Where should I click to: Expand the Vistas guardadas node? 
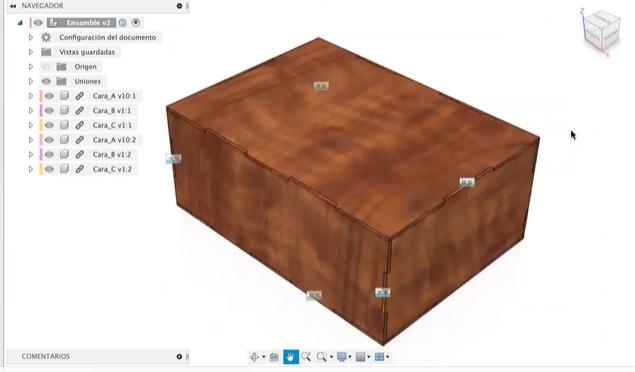tap(31, 52)
